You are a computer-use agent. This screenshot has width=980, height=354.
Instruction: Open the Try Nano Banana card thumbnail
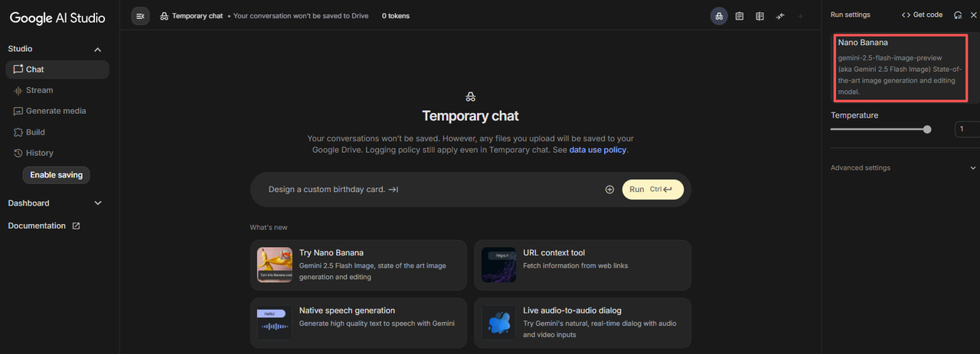pos(275,265)
